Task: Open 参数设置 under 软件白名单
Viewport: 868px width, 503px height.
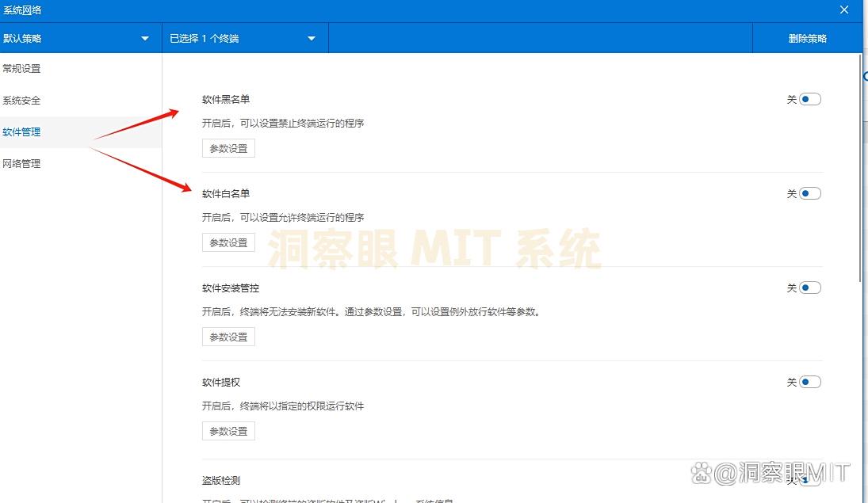Action: click(x=228, y=242)
